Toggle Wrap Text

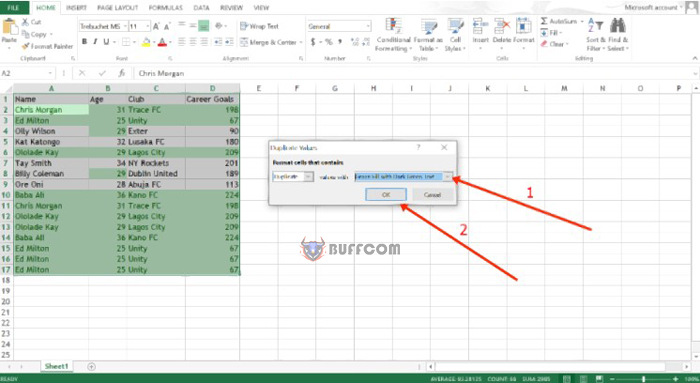259,26
